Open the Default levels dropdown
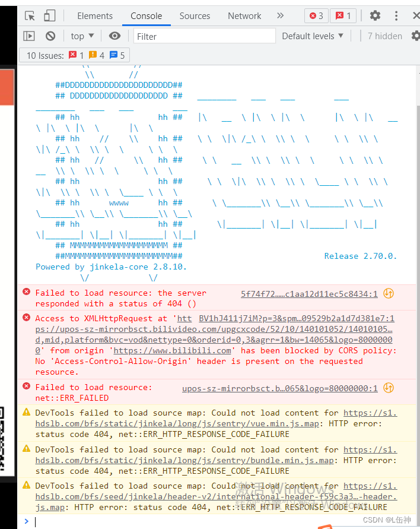This screenshot has width=420, height=529. pos(313,36)
